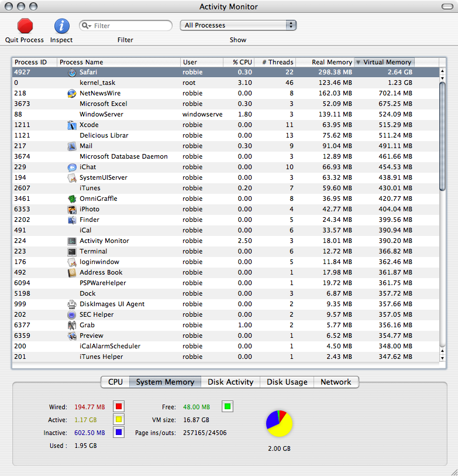Select the Microsoft Database Daemon row
Screen dimensions: 458x476
[226, 157]
